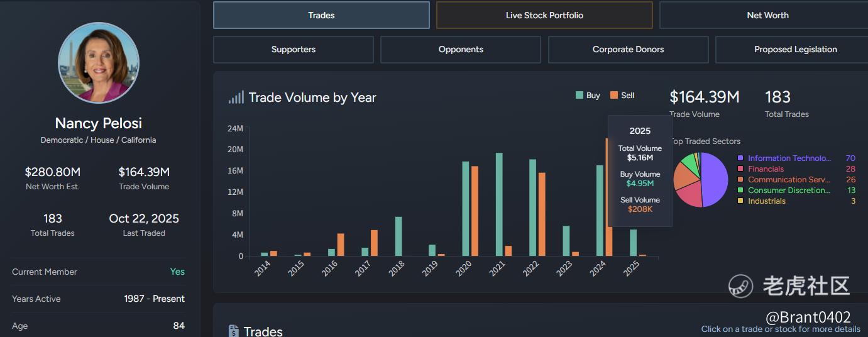868x337 pixels.
Task: Switch to Live Stock Portfolio tab
Action: (x=544, y=15)
